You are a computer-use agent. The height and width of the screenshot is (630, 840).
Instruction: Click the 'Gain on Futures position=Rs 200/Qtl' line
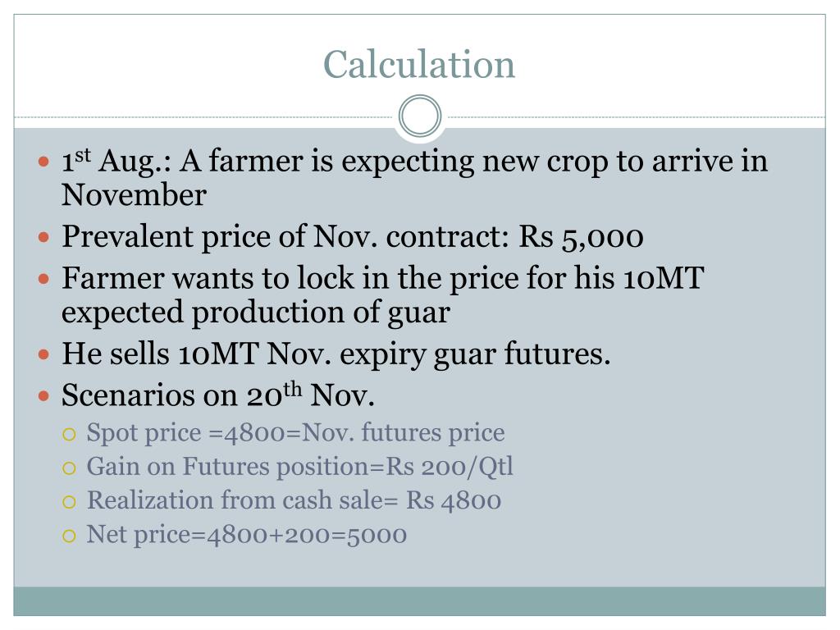click(300, 467)
